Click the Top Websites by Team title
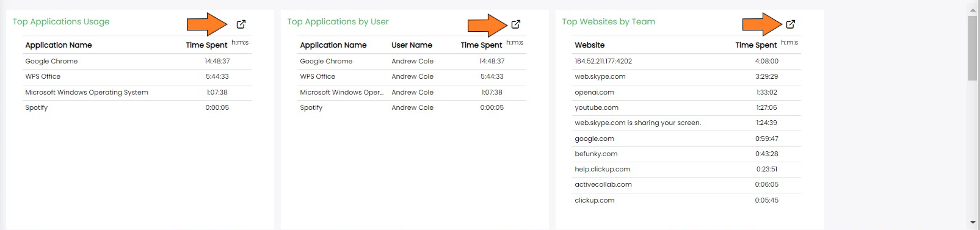This screenshot has width=980, height=230. point(609,21)
